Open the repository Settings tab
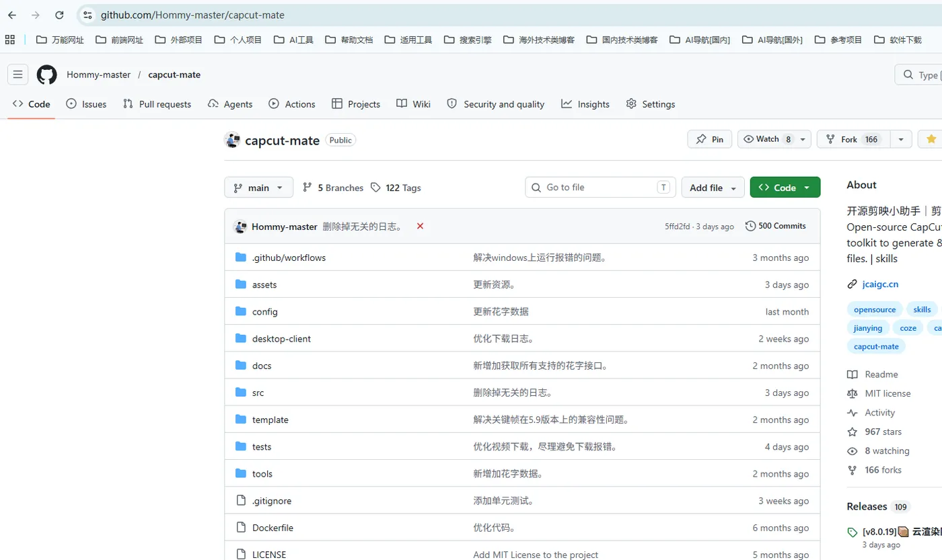This screenshot has width=942, height=560. [x=651, y=104]
